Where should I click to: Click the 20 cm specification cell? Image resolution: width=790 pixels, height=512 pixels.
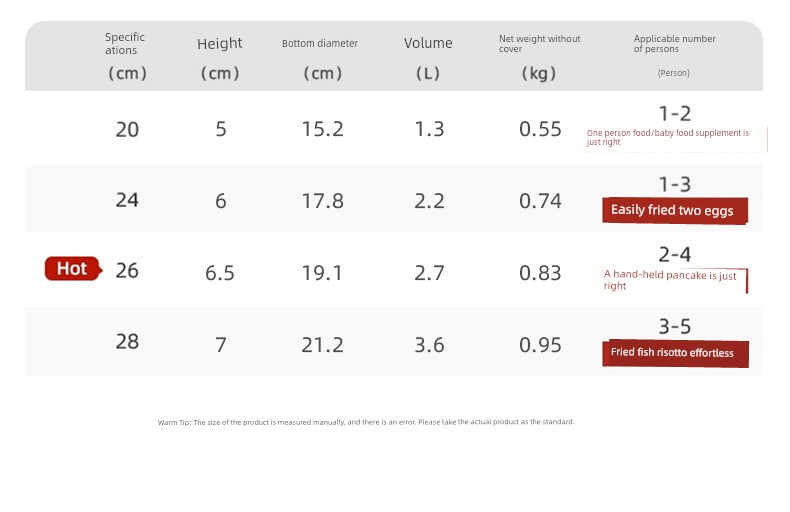point(127,129)
